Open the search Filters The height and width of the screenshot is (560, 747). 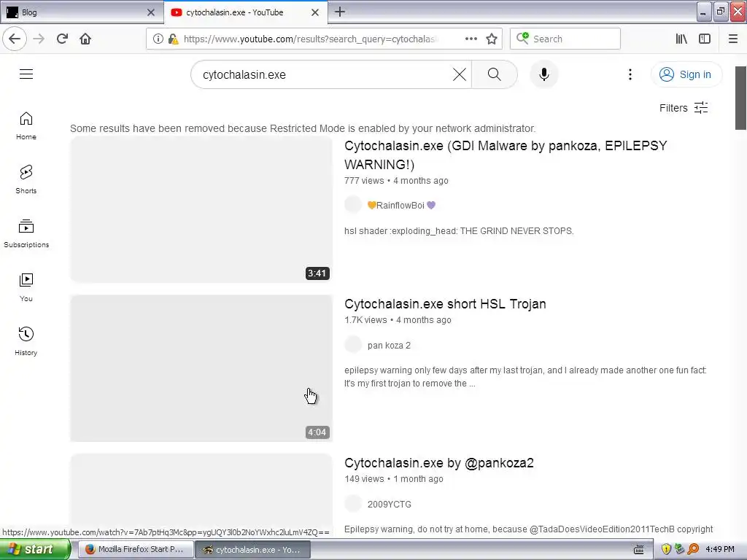[x=684, y=108]
